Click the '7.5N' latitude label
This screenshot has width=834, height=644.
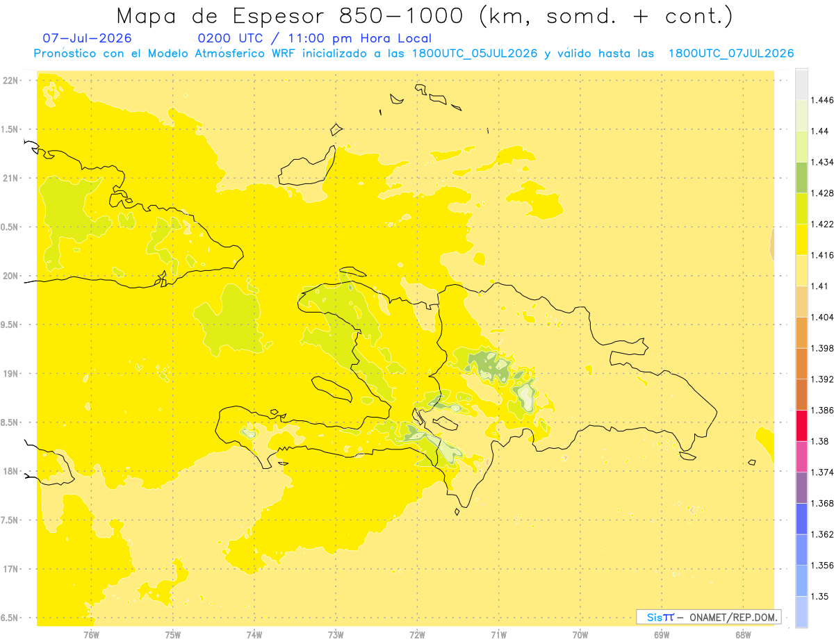(10, 520)
